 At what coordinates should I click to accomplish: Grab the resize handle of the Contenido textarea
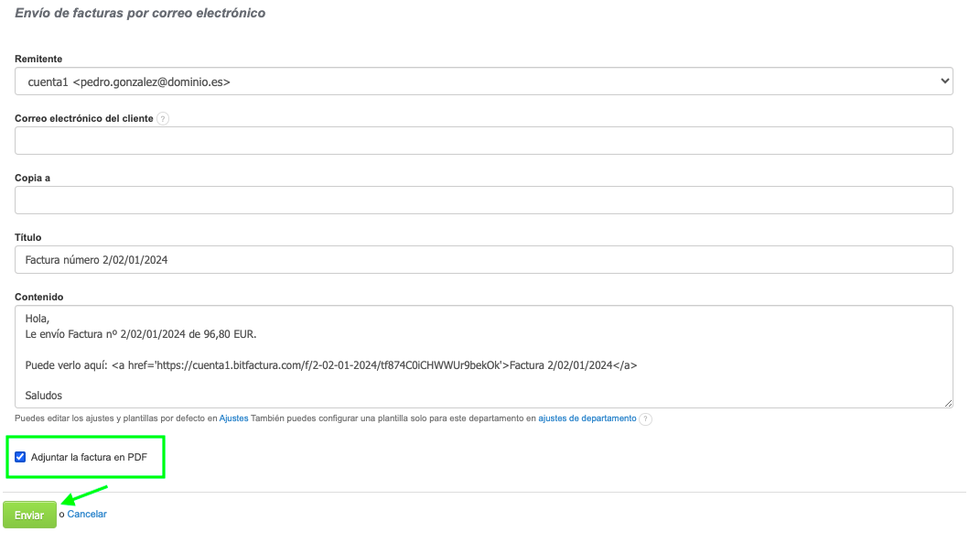[948, 403]
